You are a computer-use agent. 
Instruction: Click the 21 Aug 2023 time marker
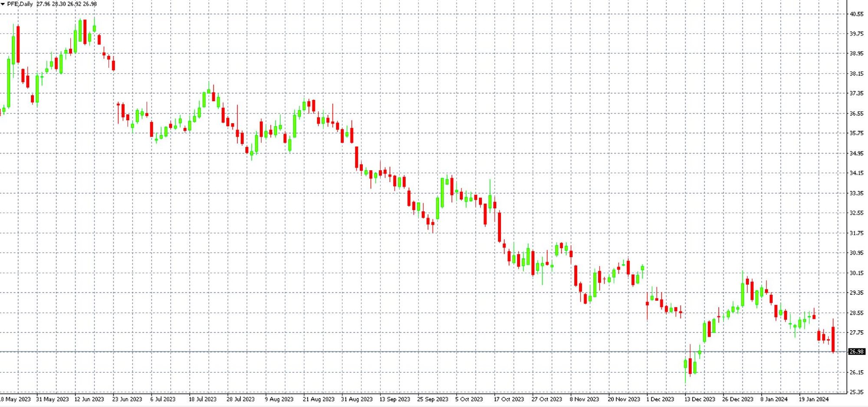319,399
